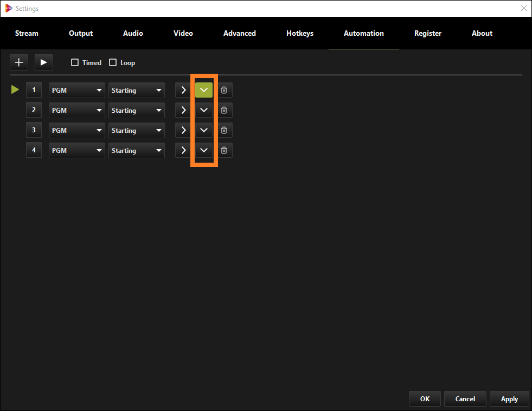Viewport: 532px width, 411px height.
Task: Switch to the Output tab
Action: [81, 33]
